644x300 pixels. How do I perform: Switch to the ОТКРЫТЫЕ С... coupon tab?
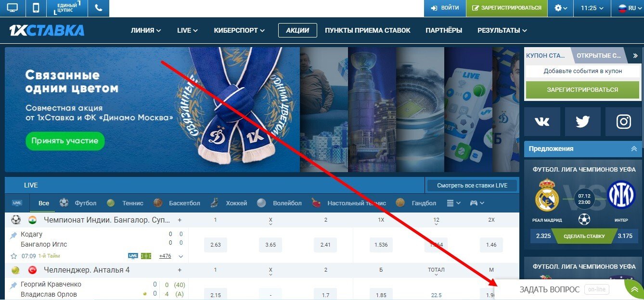point(599,55)
